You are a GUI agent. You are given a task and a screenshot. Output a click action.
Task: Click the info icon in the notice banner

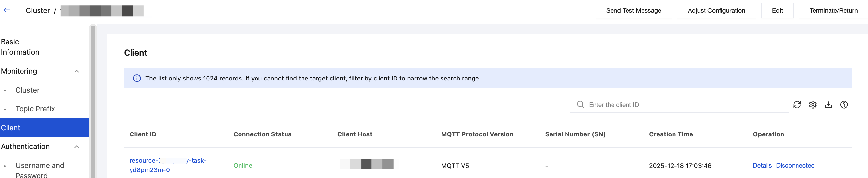click(x=137, y=78)
